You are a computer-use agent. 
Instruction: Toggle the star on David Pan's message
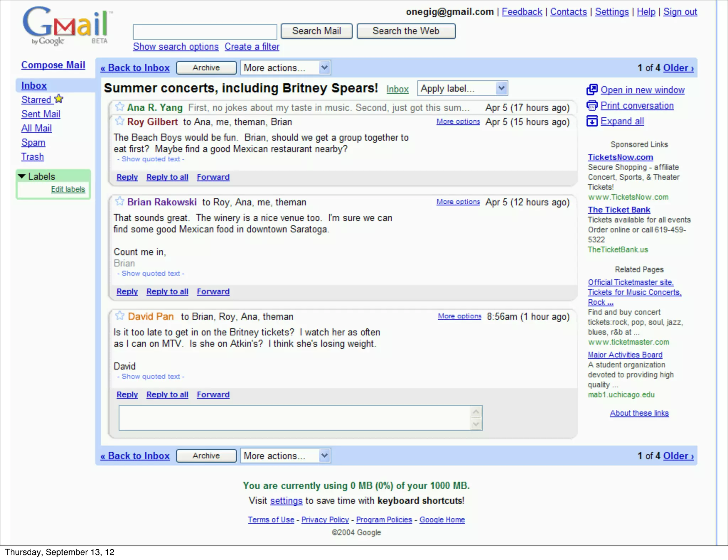tap(120, 316)
